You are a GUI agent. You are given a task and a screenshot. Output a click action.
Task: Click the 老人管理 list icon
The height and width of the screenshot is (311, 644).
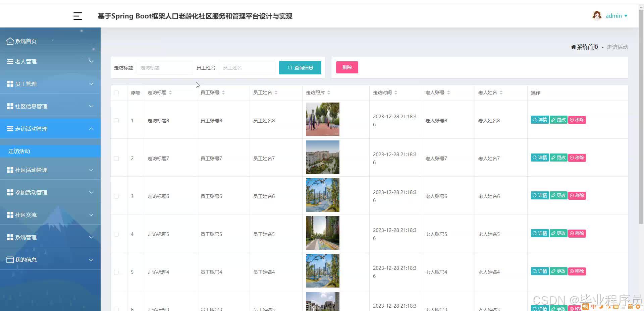(10, 61)
